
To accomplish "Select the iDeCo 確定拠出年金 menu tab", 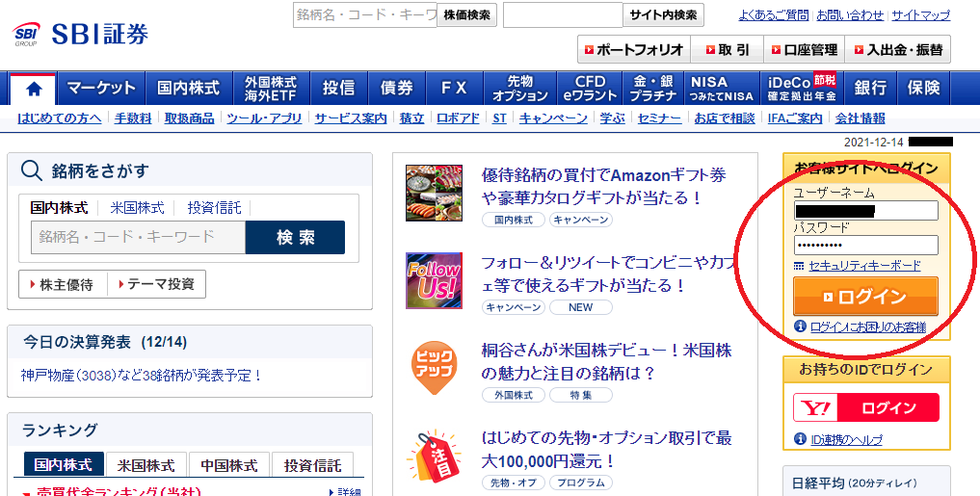I will [802, 88].
